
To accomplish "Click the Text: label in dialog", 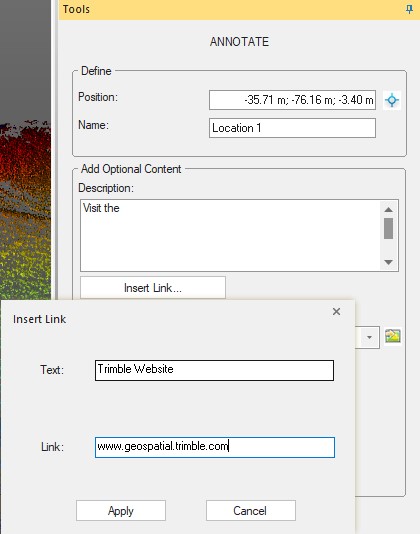I will (x=52, y=370).
